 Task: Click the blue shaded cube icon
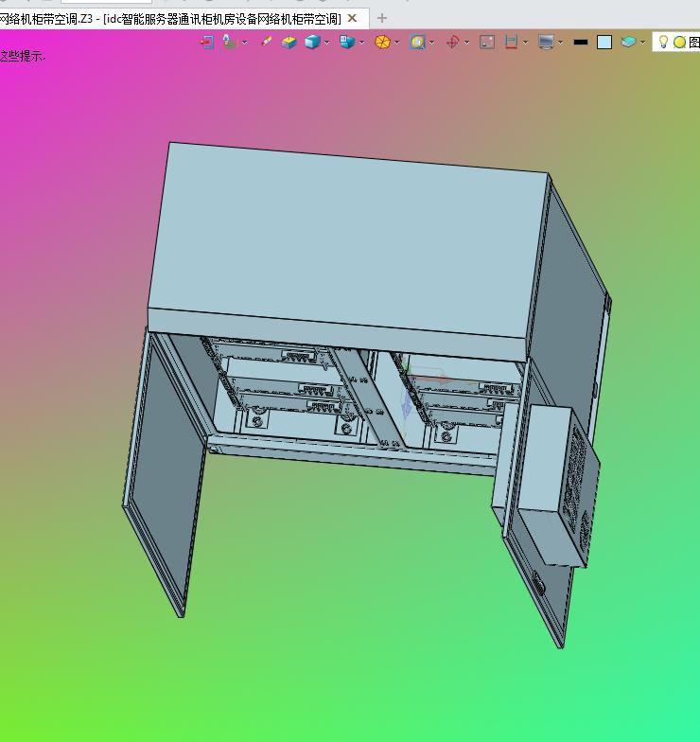point(312,42)
